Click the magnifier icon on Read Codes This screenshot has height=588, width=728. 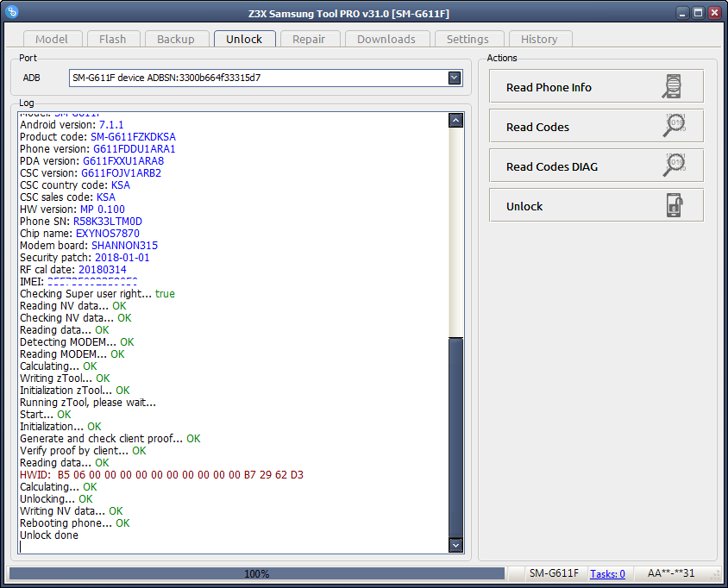(x=673, y=127)
